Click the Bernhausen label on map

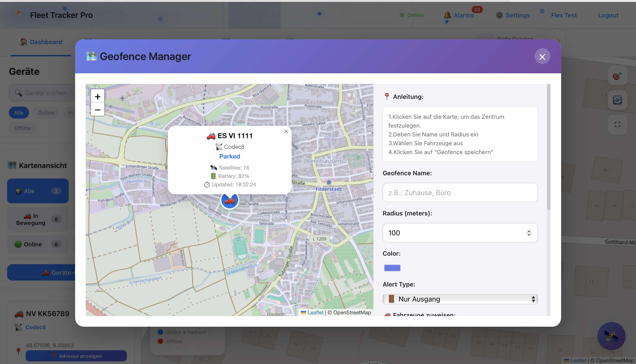tap(323, 161)
